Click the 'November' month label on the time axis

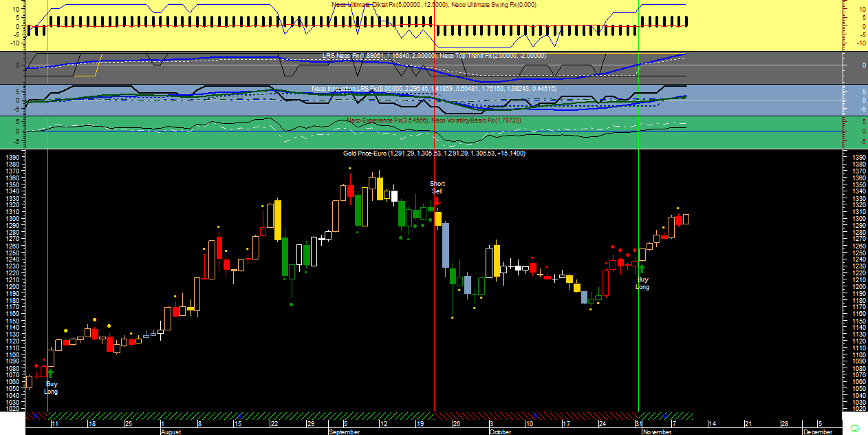click(656, 432)
